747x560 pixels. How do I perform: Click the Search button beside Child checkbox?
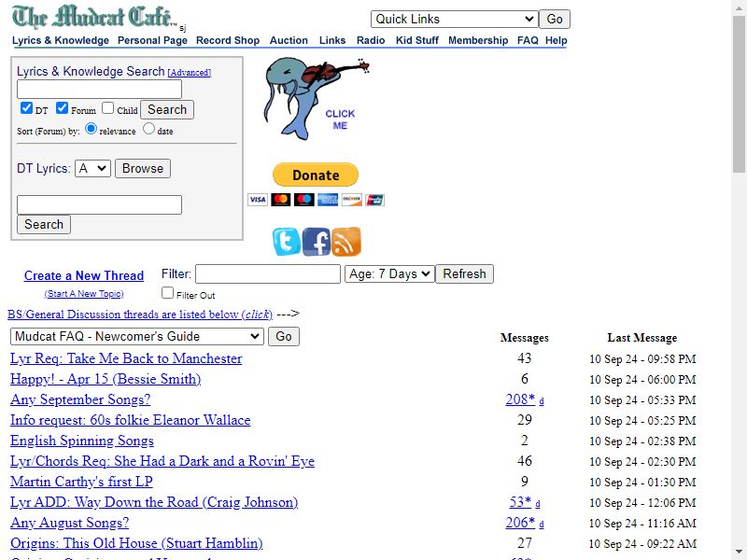167,109
